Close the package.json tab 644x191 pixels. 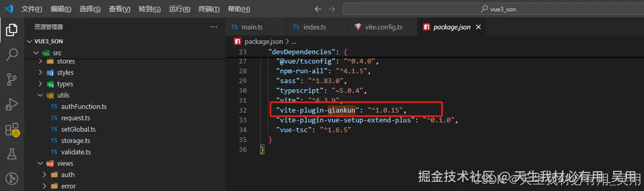(x=479, y=27)
